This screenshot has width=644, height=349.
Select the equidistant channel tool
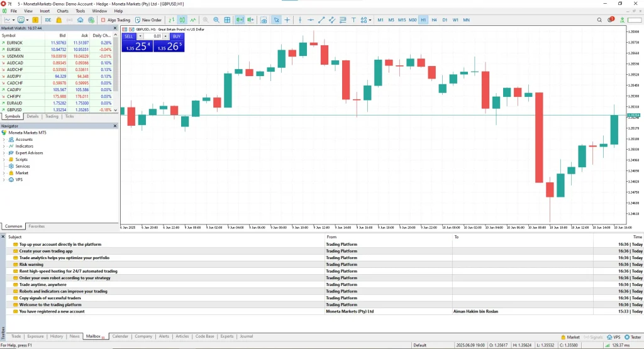pos(332,19)
